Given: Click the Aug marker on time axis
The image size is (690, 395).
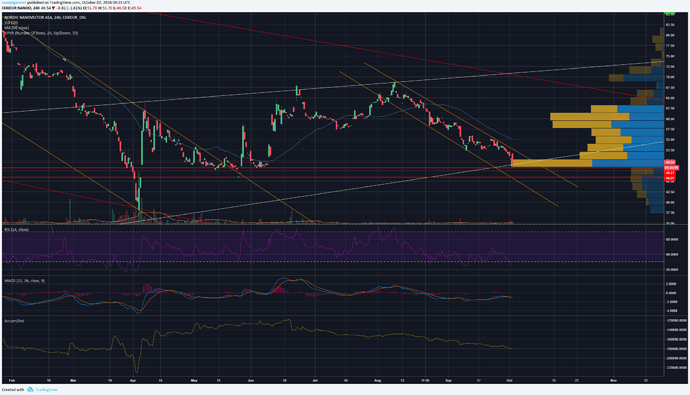Looking at the screenshot, I should point(377,380).
